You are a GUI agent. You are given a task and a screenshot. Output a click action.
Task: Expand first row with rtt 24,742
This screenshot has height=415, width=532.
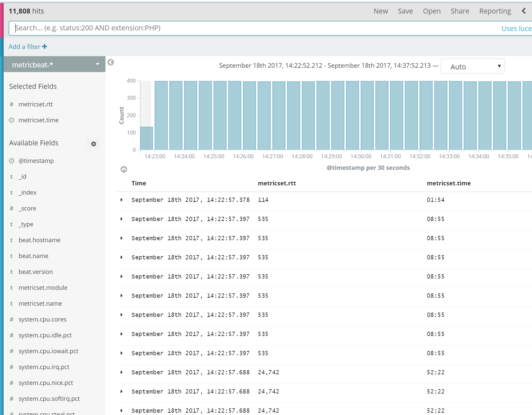click(122, 372)
